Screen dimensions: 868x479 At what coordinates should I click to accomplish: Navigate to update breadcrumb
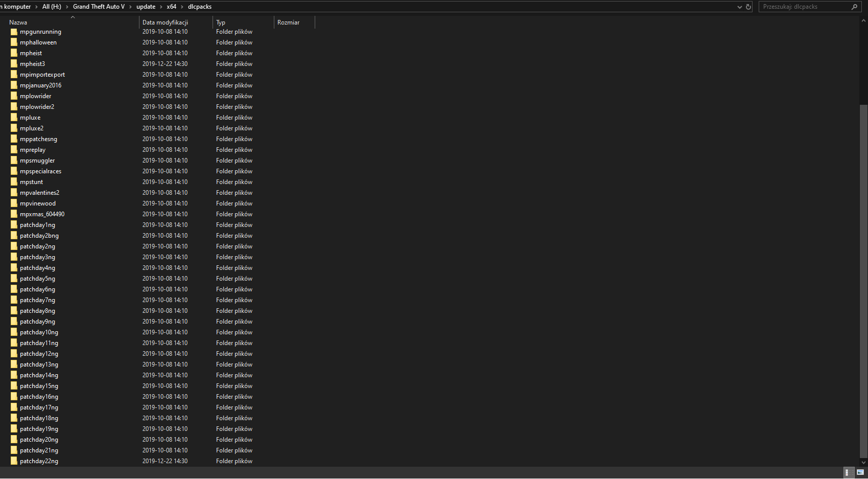click(x=146, y=7)
